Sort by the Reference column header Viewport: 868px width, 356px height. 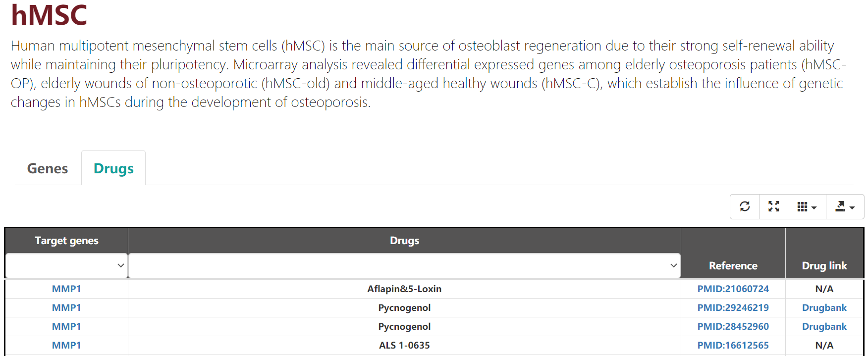tap(733, 265)
